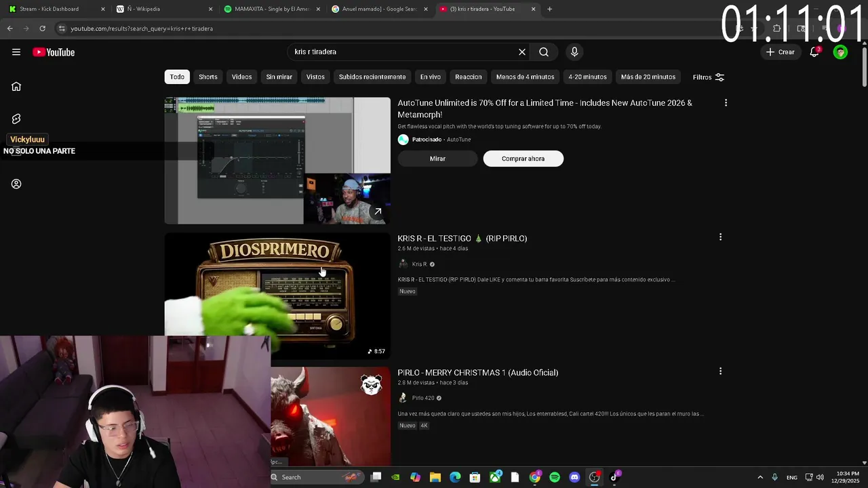This screenshot has height=488, width=868.
Task: Reload the page with browser refresh
Action: (42, 28)
